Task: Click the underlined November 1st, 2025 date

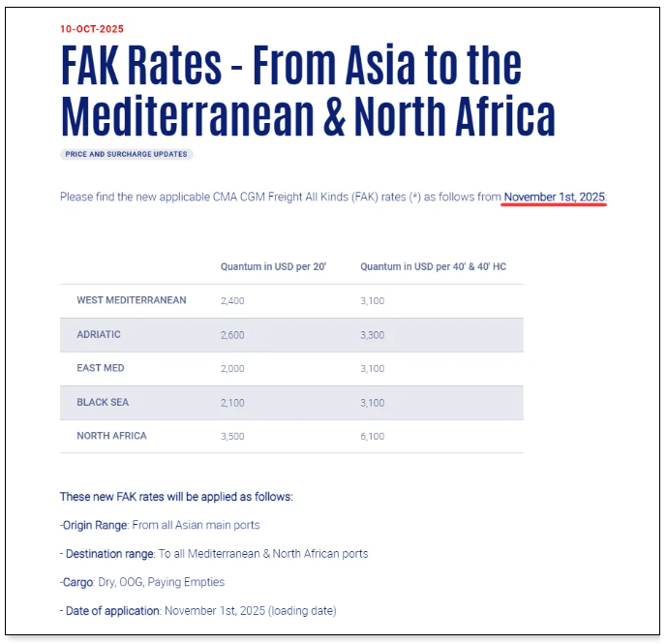Action: pos(555,198)
